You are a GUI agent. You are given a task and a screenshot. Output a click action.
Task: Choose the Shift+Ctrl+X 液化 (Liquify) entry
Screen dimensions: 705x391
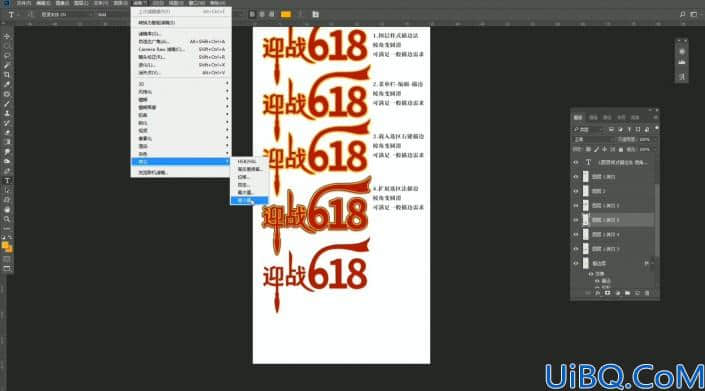click(181, 65)
